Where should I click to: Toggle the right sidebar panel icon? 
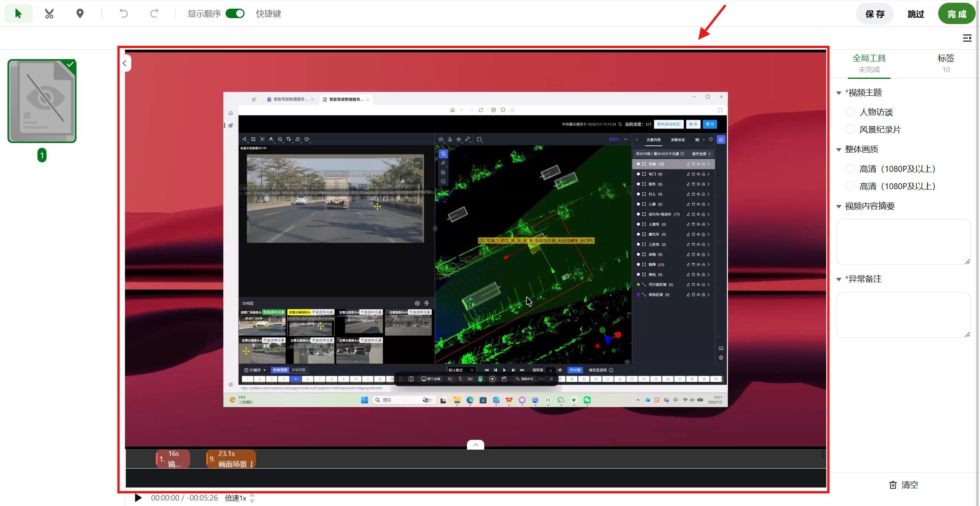pyautogui.click(x=967, y=38)
